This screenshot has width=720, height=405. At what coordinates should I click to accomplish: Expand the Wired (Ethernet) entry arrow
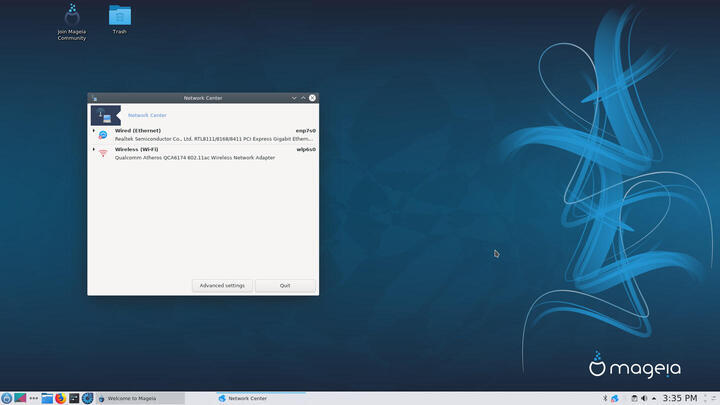pos(94,131)
